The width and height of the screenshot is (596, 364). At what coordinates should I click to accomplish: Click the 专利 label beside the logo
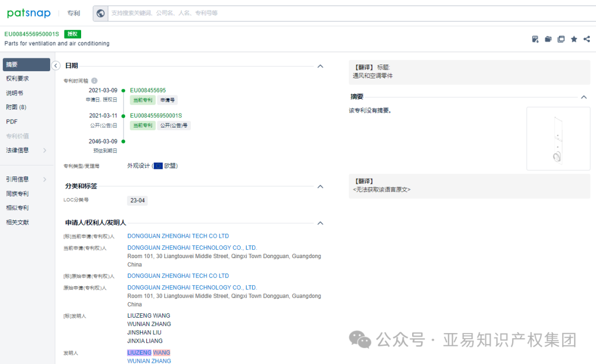(73, 13)
